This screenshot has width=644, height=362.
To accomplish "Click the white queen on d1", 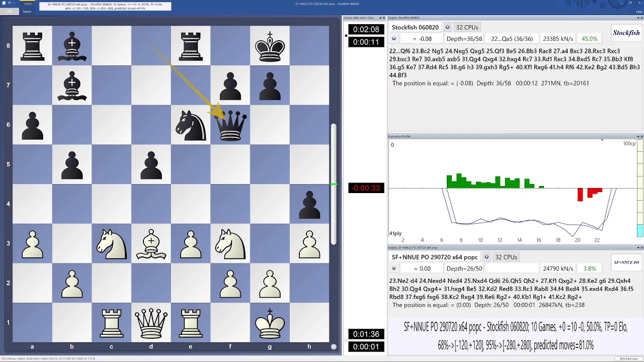I will point(151,323).
